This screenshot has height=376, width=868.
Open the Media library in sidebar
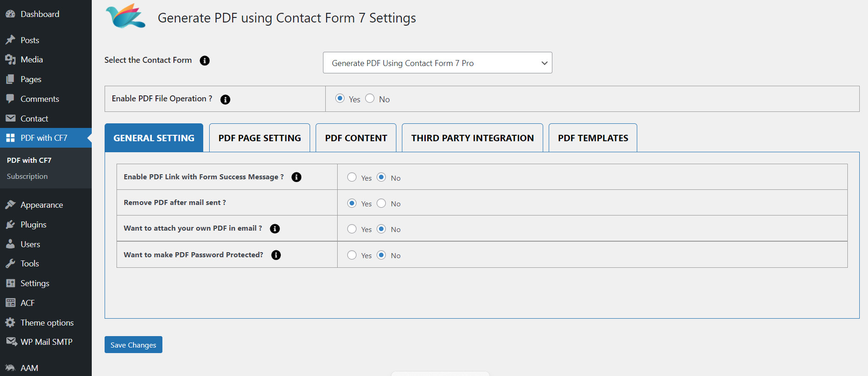(x=31, y=60)
